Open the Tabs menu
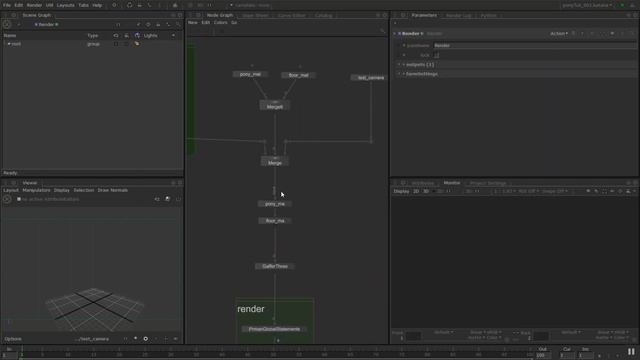640x360 pixels. [x=83, y=5]
